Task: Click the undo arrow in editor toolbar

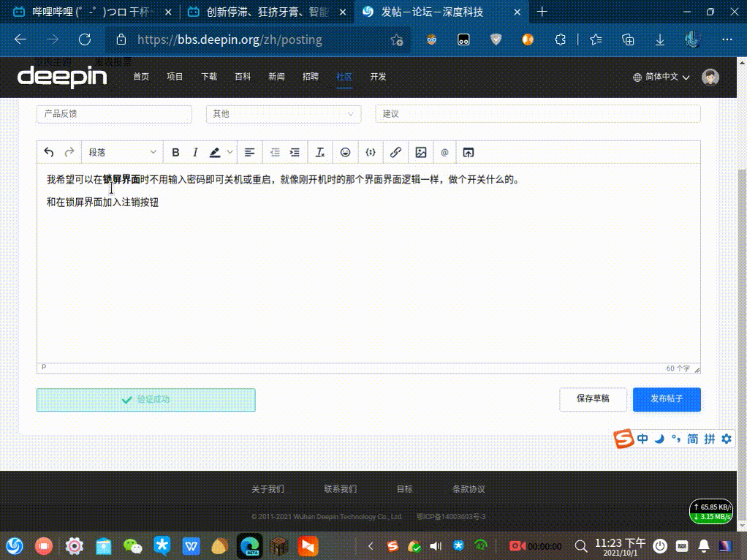Action: [x=49, y=152]
